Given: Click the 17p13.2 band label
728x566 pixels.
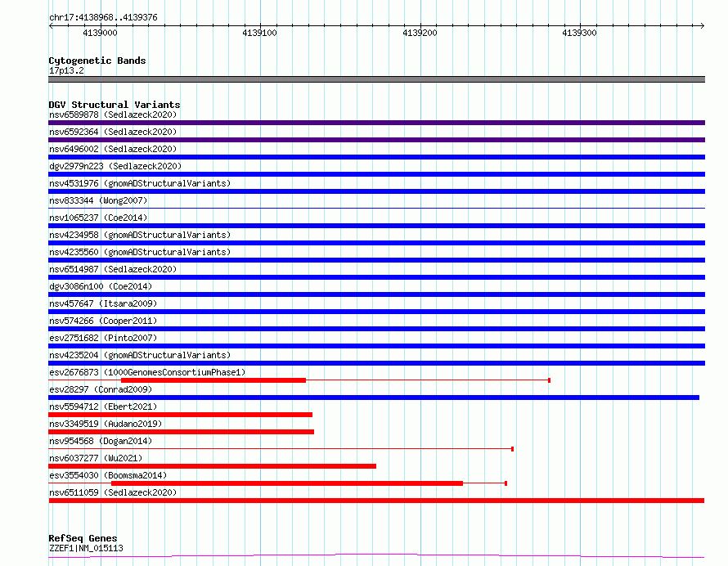Looking at the screenshot, I should point(66,70).
